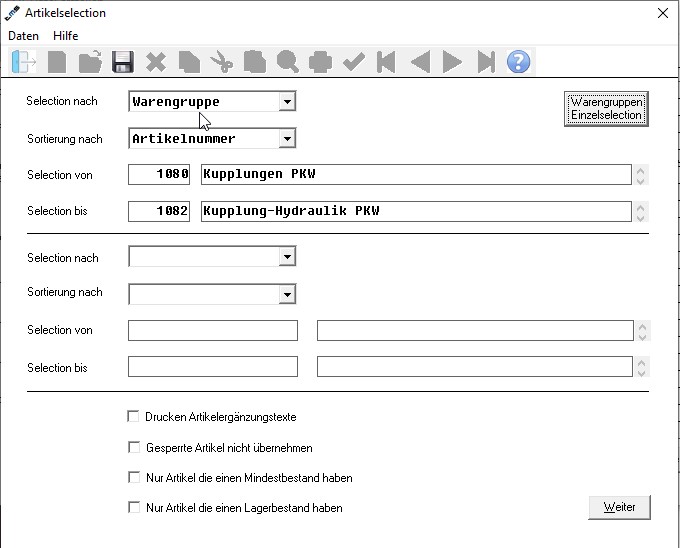This screenshot has height=548, width=680.
Task: Click the Kupplung-Hydraulik PKW text field
Action: (416, 211)
